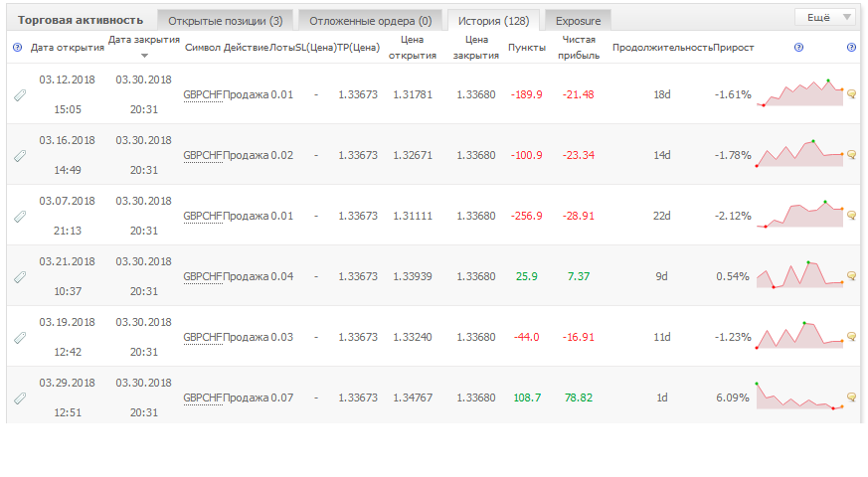Click paperclip icon in 03.07.2018 row
This screenshot has width=868, height=477.
coord(20,217)
